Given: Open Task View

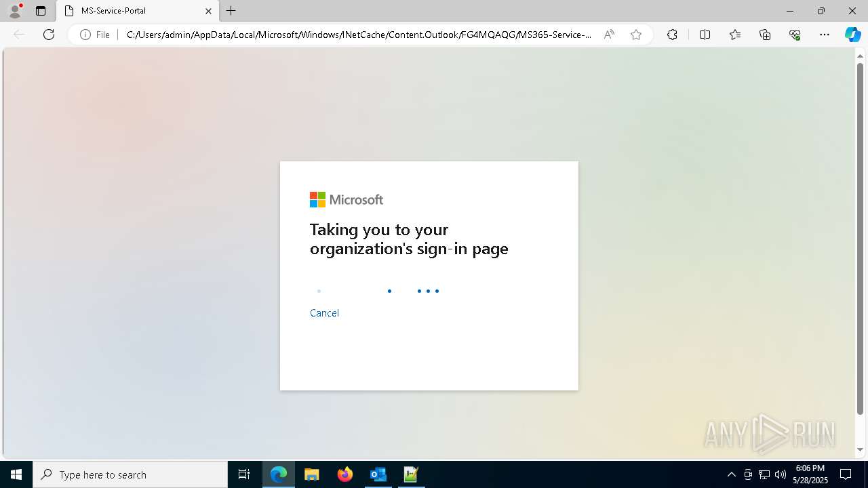Looking at the screenshot, I should pos(244,474).
